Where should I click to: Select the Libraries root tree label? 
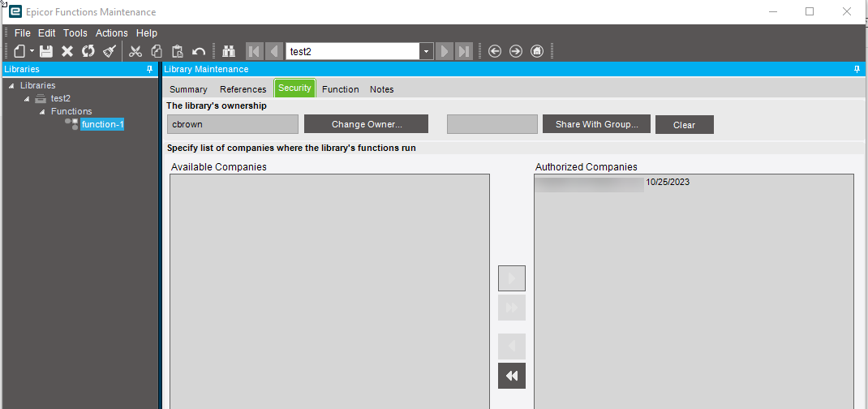(37, 85)
